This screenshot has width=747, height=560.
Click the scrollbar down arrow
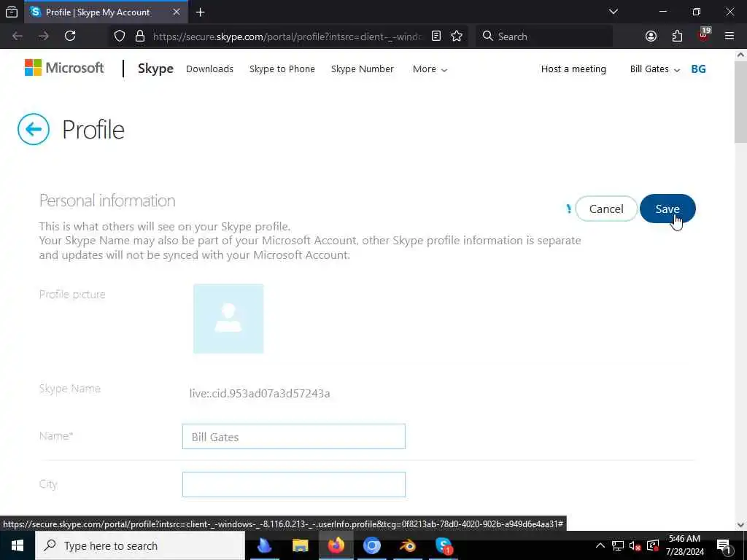(741, 525)
